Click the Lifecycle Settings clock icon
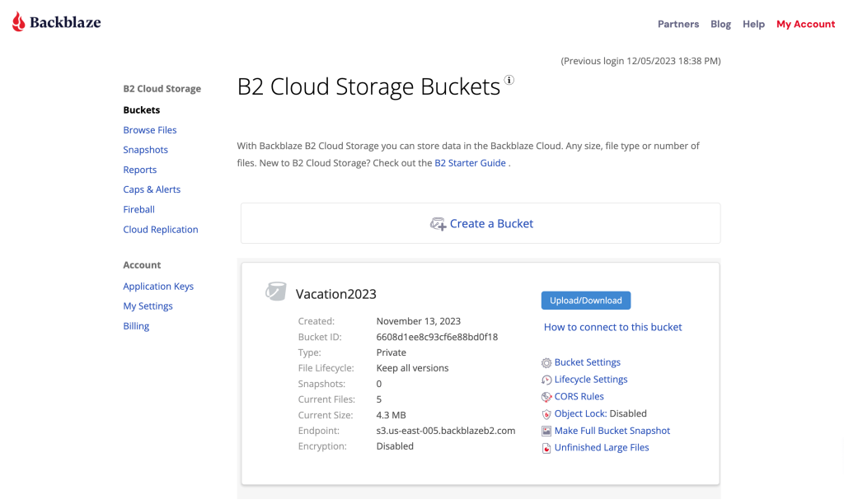The height and width of the screenshot is (504, 844). tap(546, 380)
